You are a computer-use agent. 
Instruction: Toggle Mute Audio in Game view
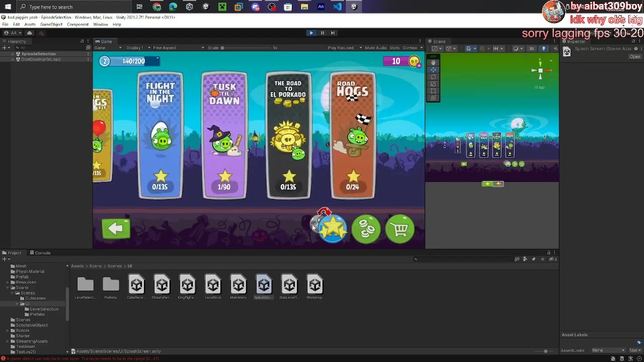point(376,48)
